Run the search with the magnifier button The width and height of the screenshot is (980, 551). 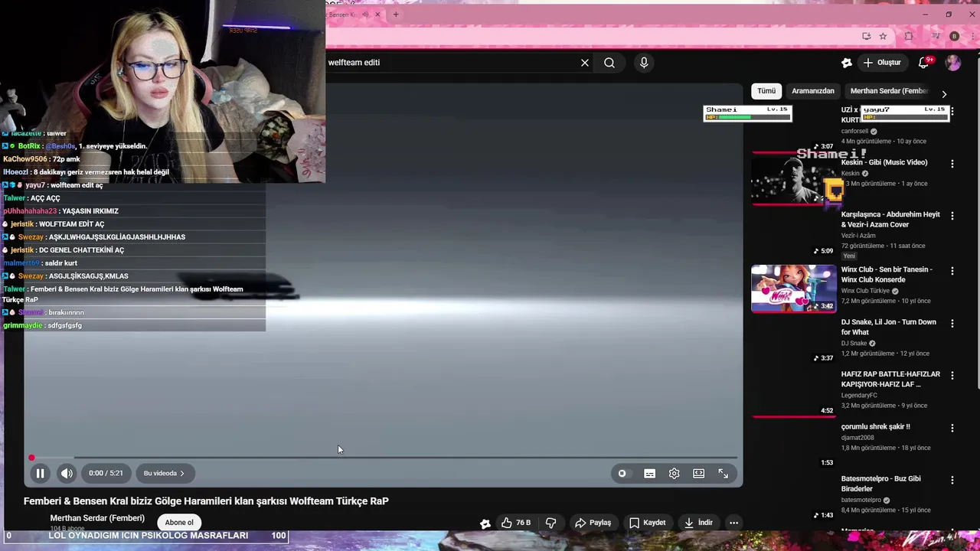tap(609, 63)
